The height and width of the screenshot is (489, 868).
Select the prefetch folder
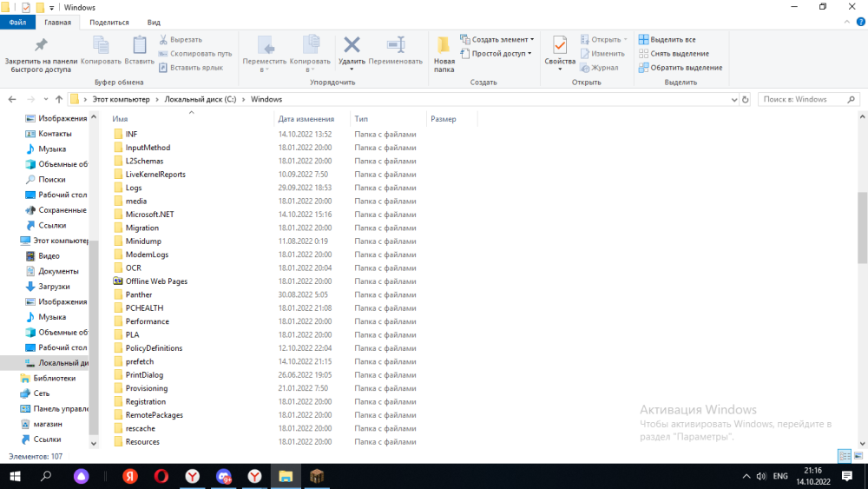[140, 361]
